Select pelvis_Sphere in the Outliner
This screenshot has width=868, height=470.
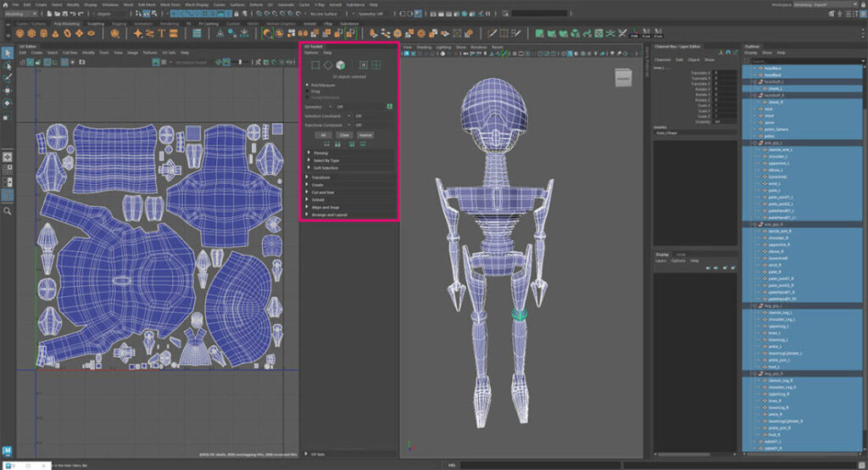[x=776, y=129]
